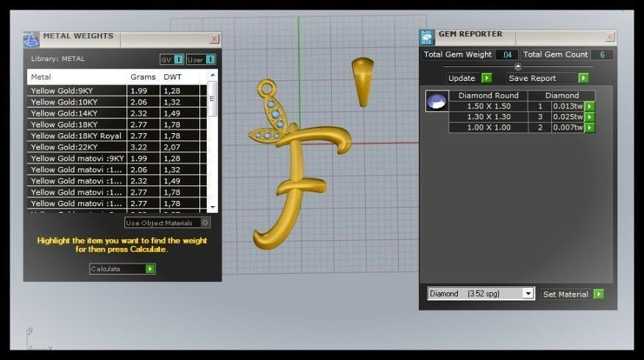
Task: Click the Total Gem Weight value .04
Action: (507, 54)
